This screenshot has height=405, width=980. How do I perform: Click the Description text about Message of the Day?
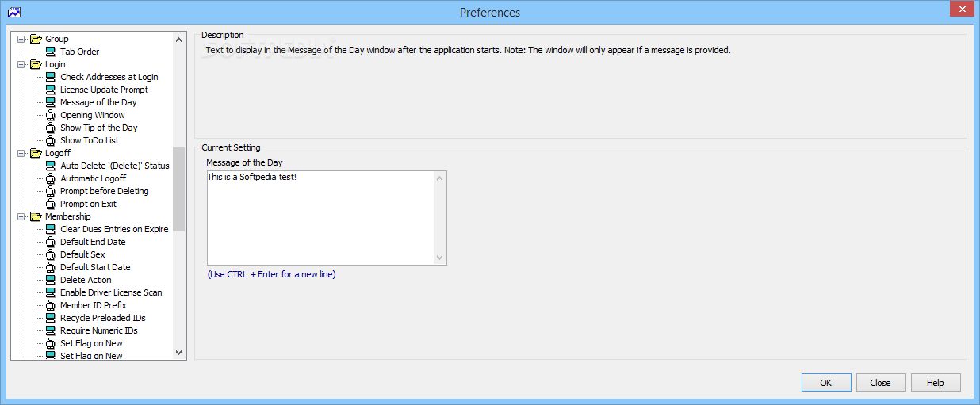pos(468,50)
